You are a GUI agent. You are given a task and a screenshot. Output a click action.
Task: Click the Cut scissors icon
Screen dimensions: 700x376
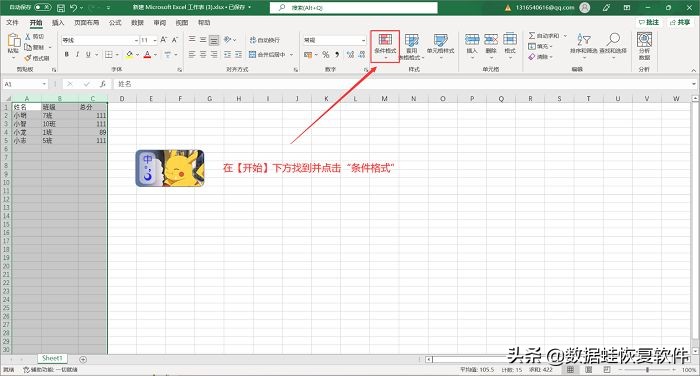[x=28, y=36]
